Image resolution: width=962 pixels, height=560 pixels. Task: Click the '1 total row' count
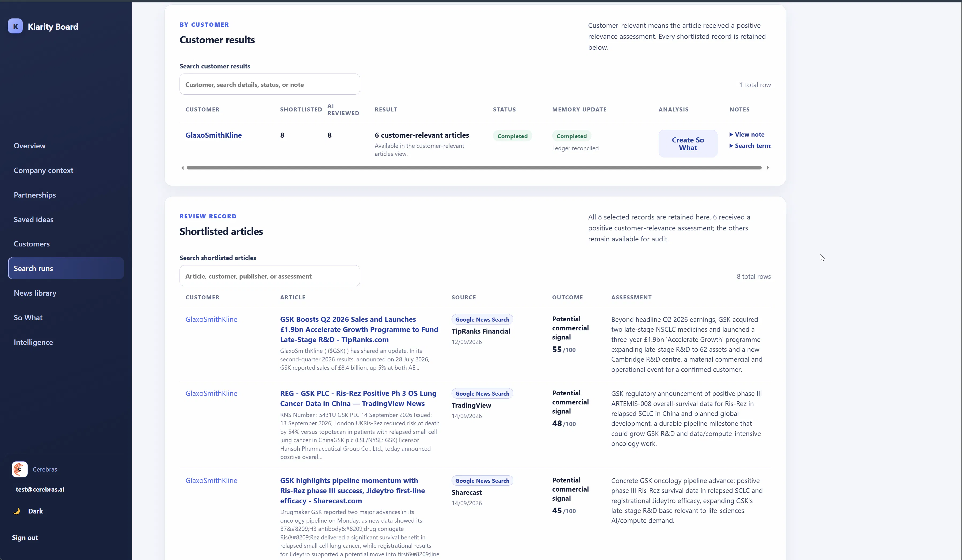(755, 85)
